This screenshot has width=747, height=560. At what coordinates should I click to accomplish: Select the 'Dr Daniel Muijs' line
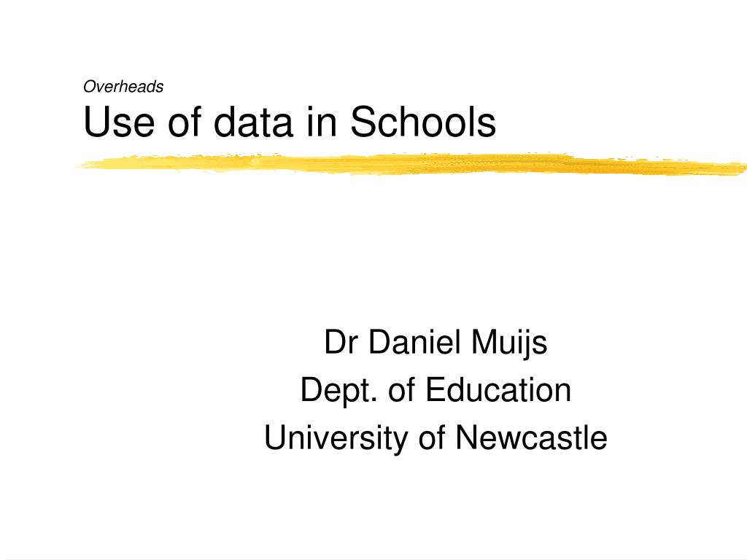pyautogui.click(x=436, y=343)
